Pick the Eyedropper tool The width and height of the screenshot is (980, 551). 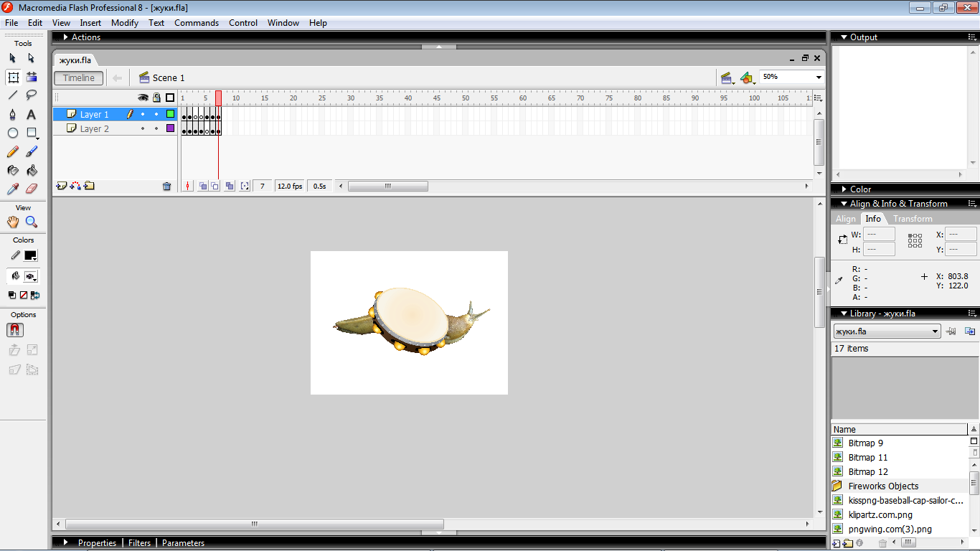pyautogui.click(x=13, y=189)
